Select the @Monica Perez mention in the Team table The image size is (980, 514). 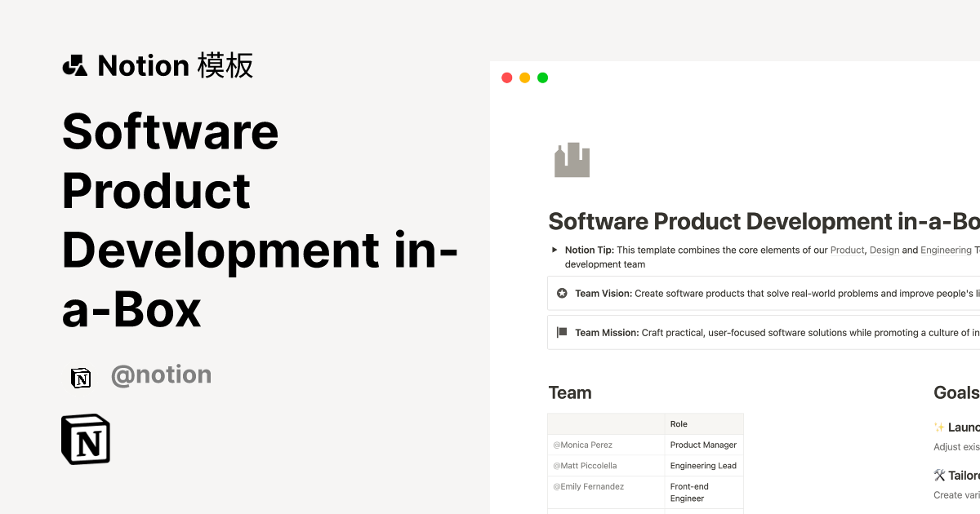(582, 445)
